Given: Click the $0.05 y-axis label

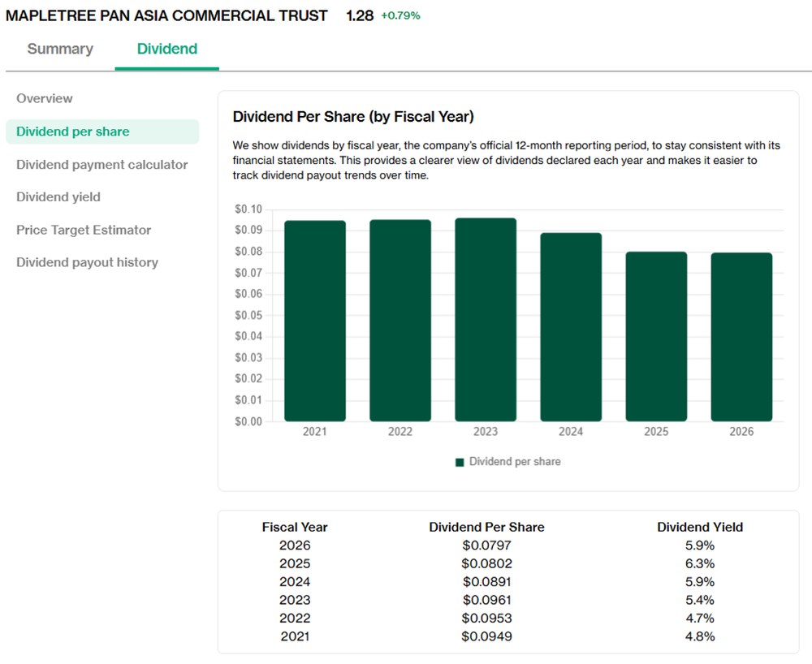Looking at the screenshot, I should (248, 315).
